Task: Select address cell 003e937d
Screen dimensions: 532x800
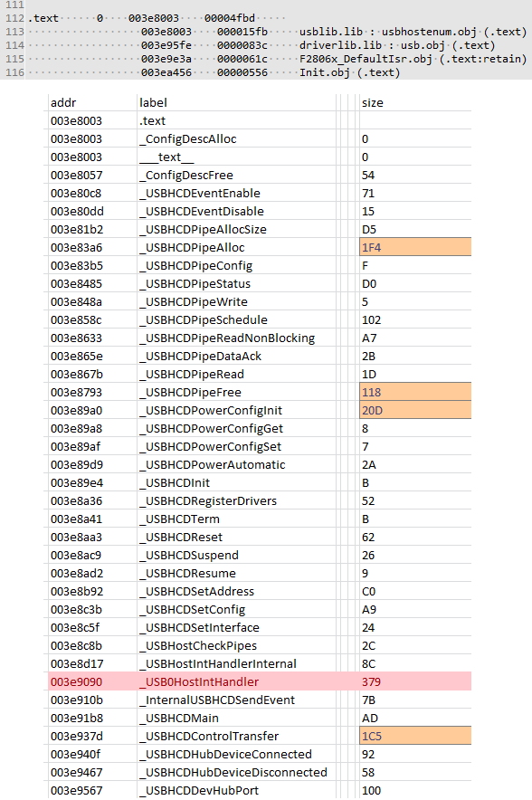Action: 77,737
